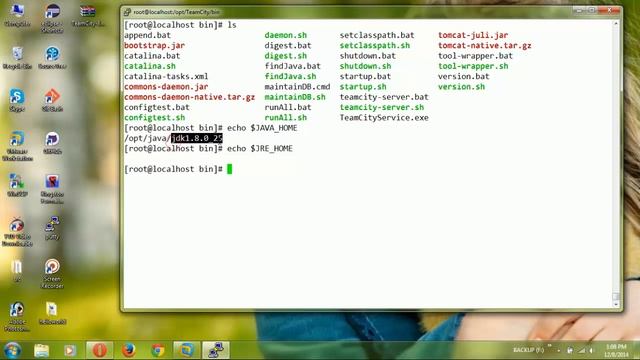Image resolution: width=640 pixels, height=360 pixels.
Task: Open the Windows Start menu
Action: pyautogui.click(x=12, y=350)
